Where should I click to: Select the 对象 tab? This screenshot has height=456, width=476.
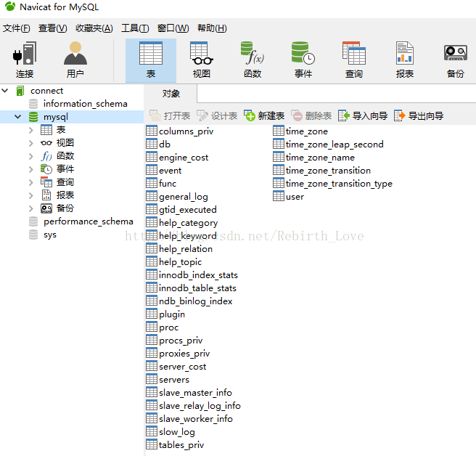171,94
